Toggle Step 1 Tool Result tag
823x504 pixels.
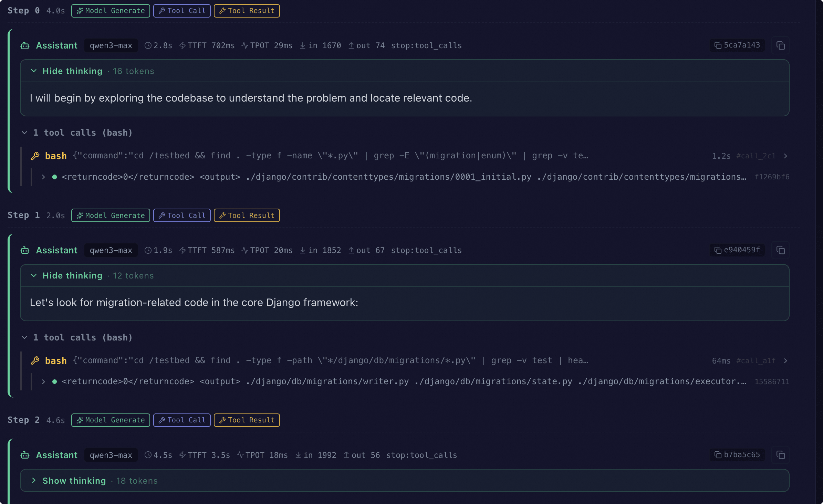[x=247, y=216]
